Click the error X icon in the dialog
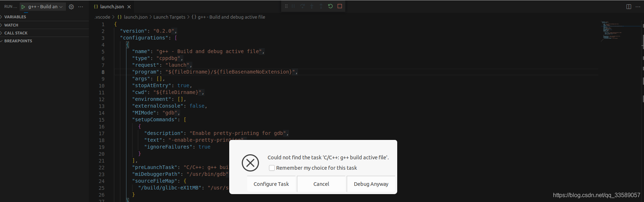The height and width of the screenshot is (202, 644). [x=250, y=163]
